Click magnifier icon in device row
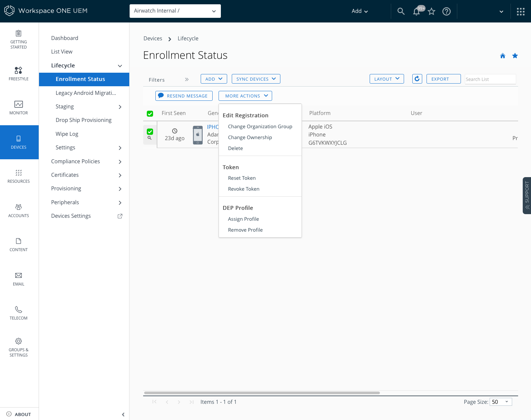Viewport: 531px width, 420px height. pyautogui.click(x=149, y=138)
